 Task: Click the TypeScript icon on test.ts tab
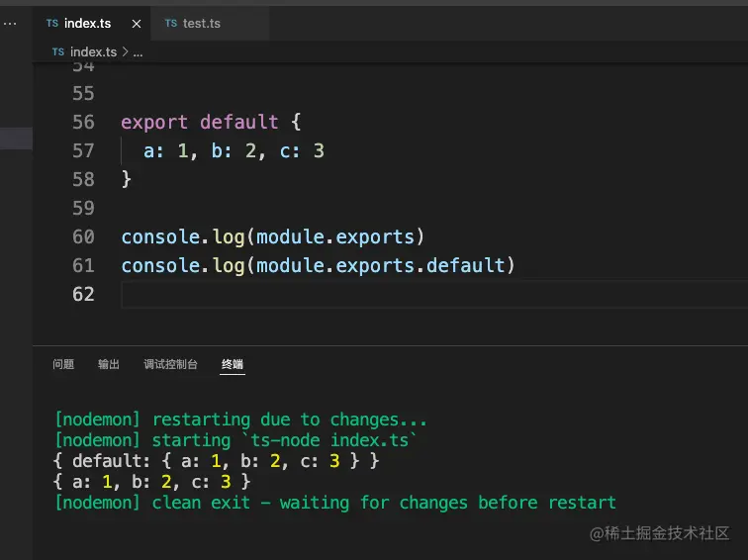[171, 23]
